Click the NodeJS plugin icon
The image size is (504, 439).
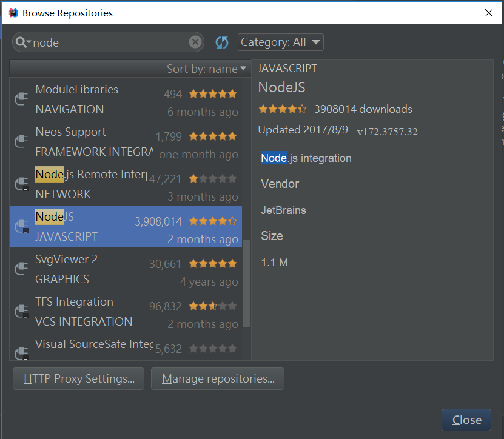tap(22, 227)
